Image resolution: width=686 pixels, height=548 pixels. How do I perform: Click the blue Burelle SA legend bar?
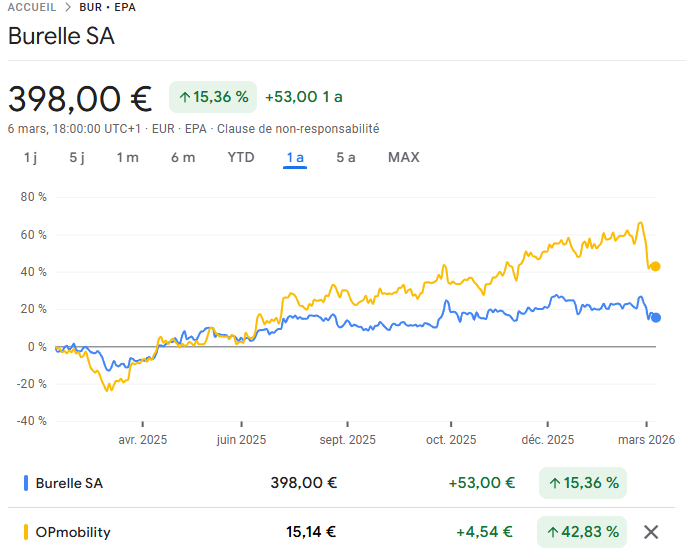coord(25,483)
